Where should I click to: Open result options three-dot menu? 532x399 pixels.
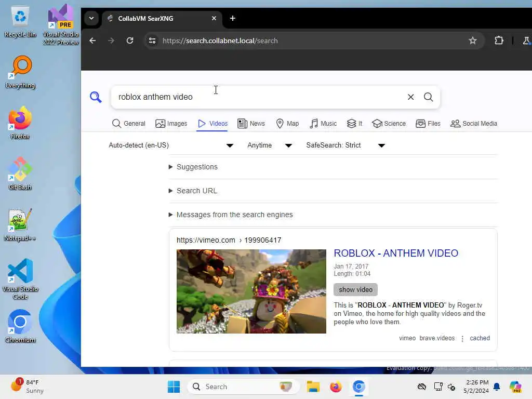(x=462, y=339)
